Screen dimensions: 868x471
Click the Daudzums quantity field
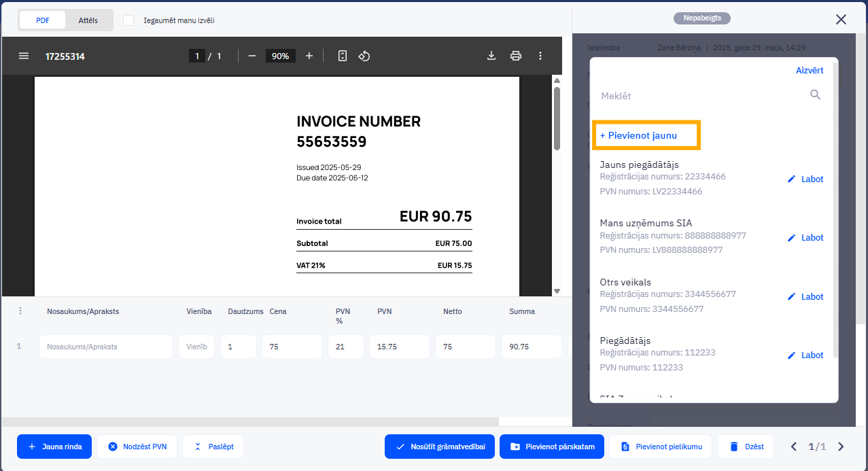point(239,347)
